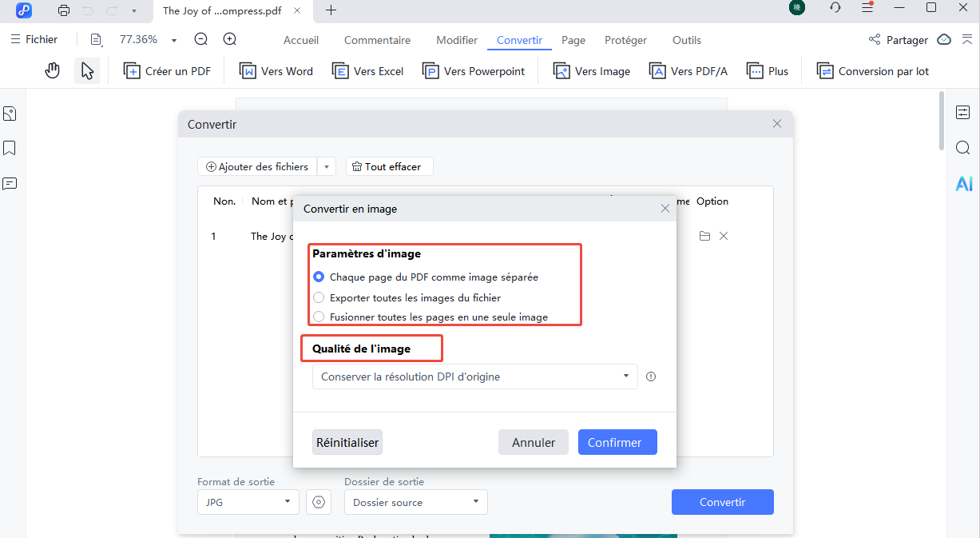The image size is (980, 538).
Task: Open the image quality DPI dropdown
Action: pyautogui.click(x=625, y=377)
